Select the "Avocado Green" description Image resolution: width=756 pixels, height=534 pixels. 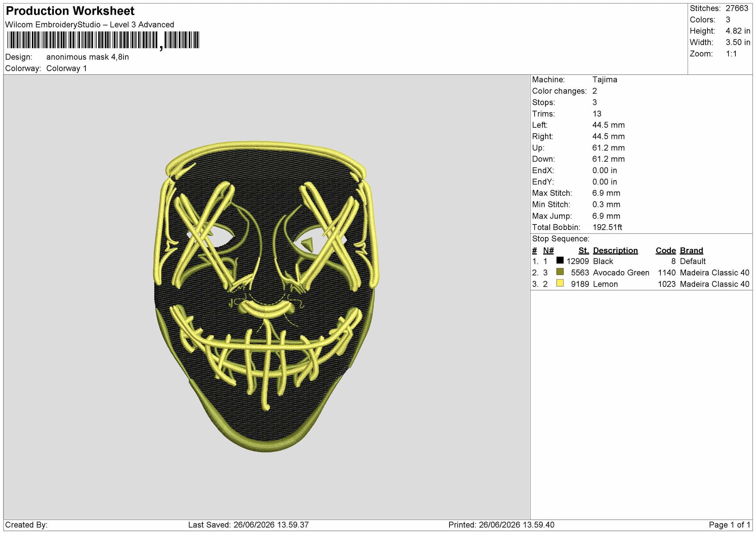pyautogui.click(x=621, y=273)
